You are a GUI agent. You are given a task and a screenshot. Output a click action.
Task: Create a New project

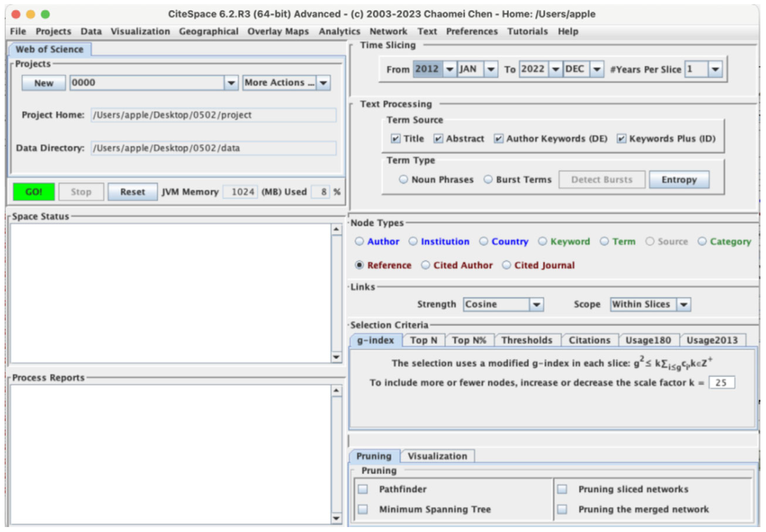pos(43,83)
